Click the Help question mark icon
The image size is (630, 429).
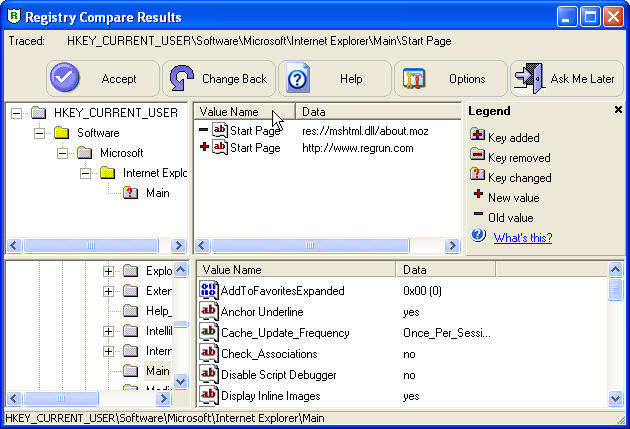tap(298, 79)
